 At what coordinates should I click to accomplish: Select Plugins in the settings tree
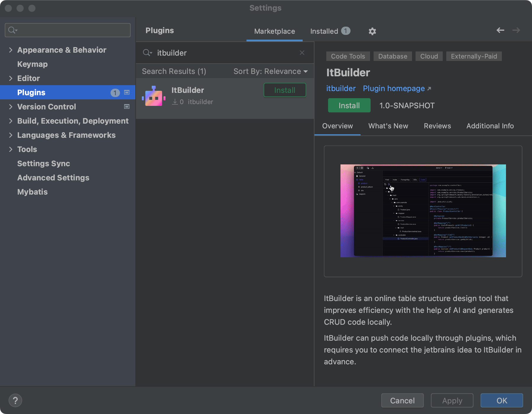(x=68, y=93)
